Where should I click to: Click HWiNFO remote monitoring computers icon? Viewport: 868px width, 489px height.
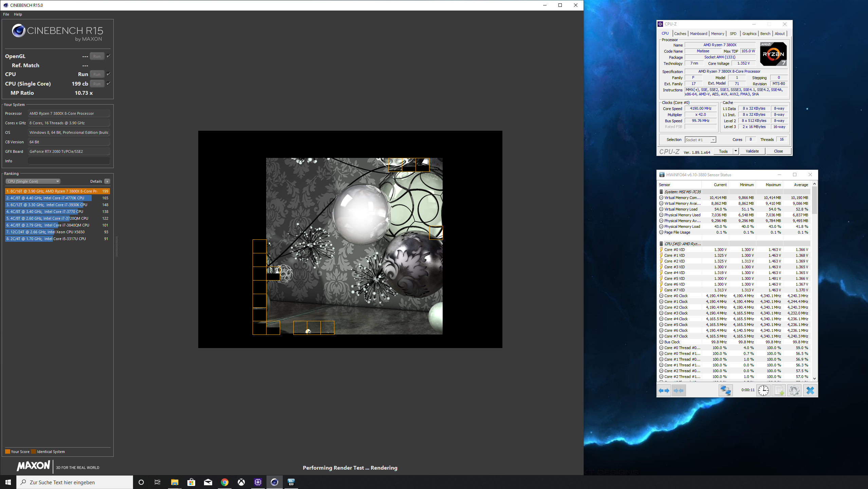[x=725, y=391]
